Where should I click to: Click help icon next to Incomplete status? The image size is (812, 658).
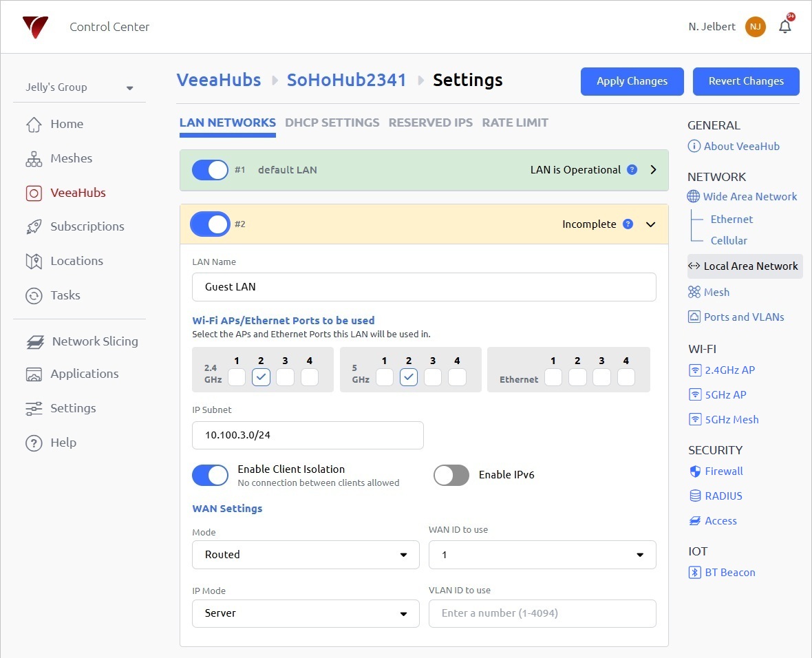628,224
